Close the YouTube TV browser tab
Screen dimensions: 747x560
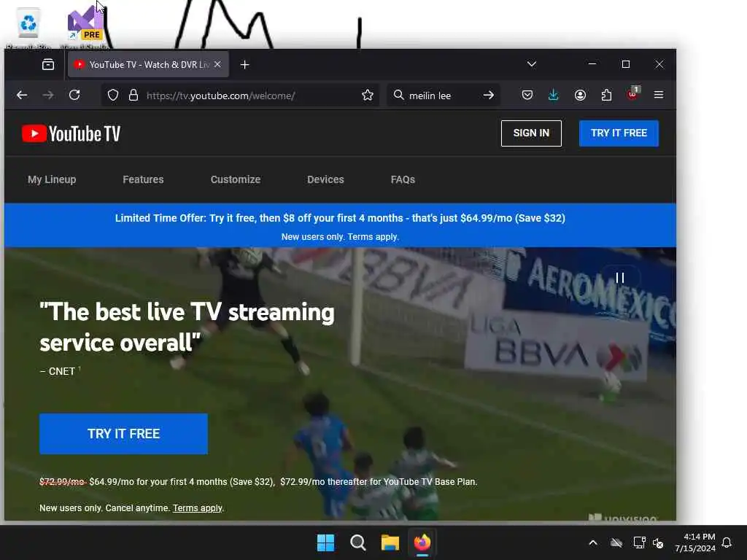click(217, 64)
